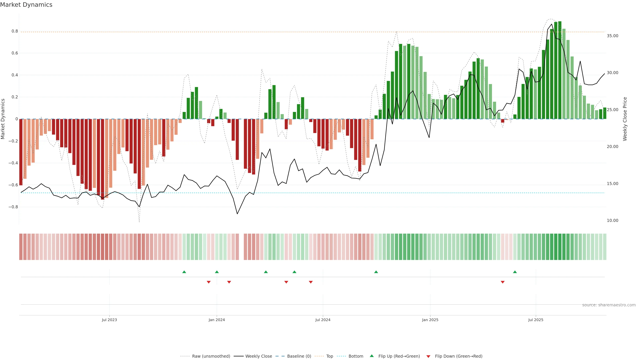Click the source: sharemaestro.com text

609,305
